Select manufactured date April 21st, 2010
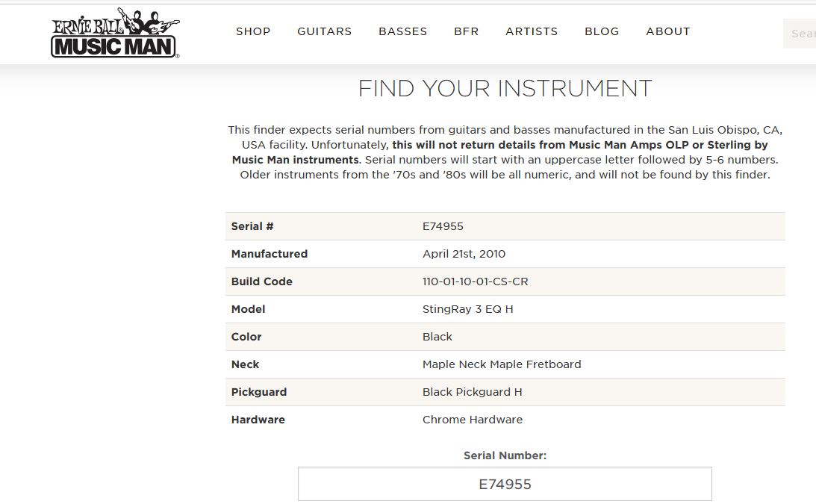Image resolution: width=816 pixels, height=504 pixels. click(464, 254)
